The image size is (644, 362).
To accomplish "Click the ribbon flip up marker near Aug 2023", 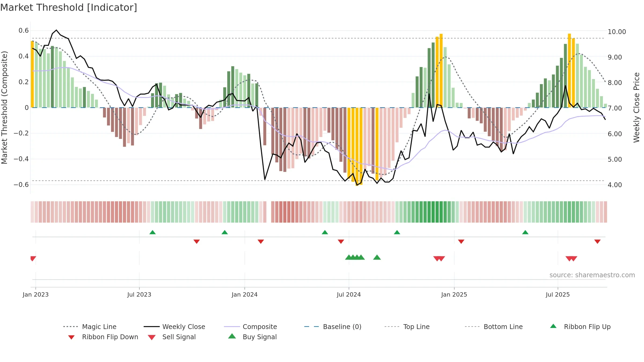I will pyautogui.click(x=152, y=232).
